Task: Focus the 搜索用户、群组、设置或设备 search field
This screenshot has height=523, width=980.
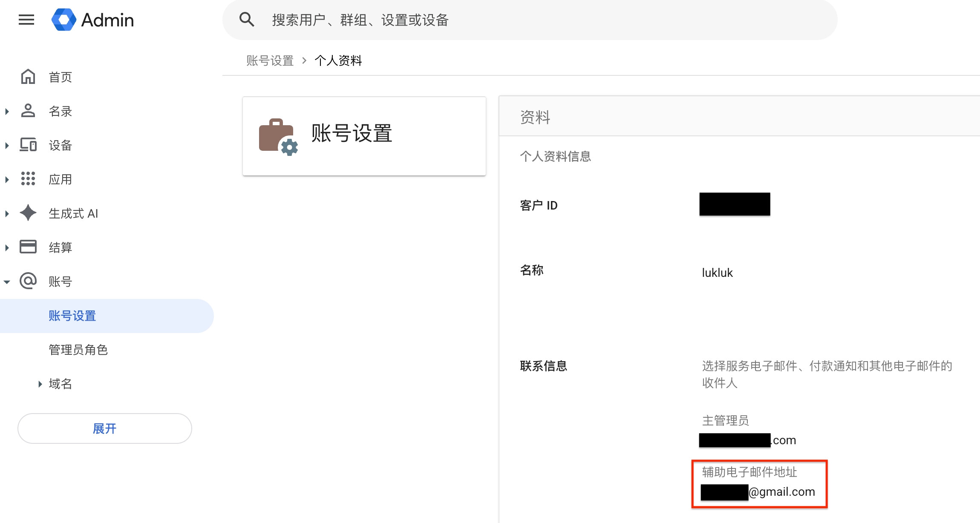Action: point(530,20)
